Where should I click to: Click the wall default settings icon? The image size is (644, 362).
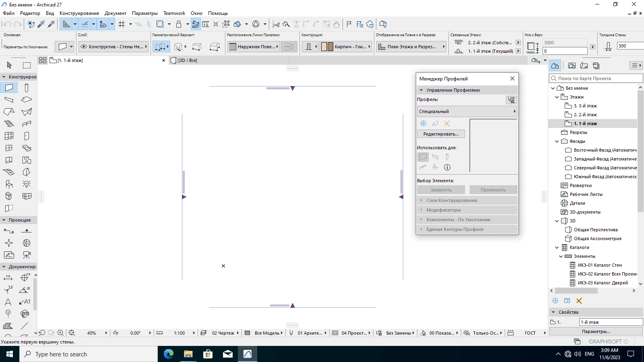pyautogui.click(x=62, y=47)
